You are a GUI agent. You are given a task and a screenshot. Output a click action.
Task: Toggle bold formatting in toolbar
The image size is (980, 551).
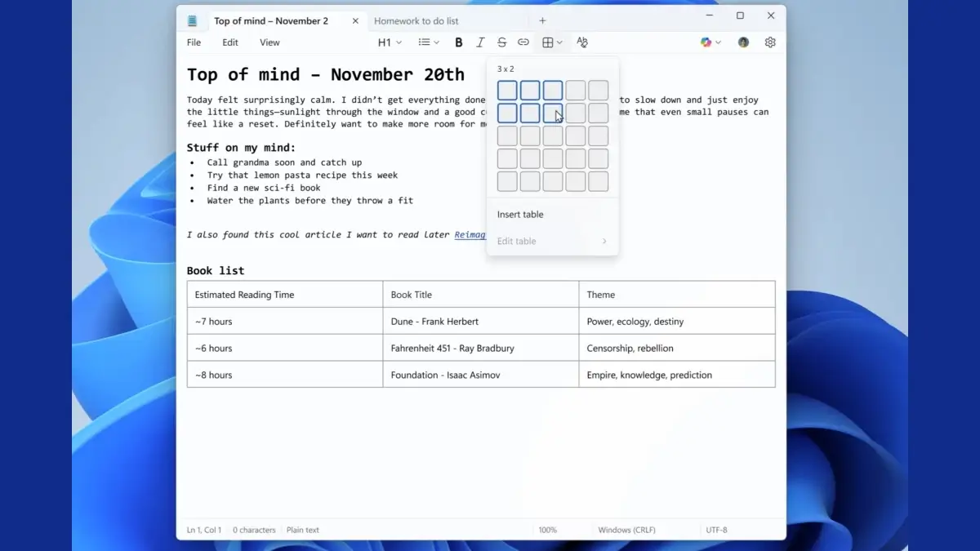(459, 42)
